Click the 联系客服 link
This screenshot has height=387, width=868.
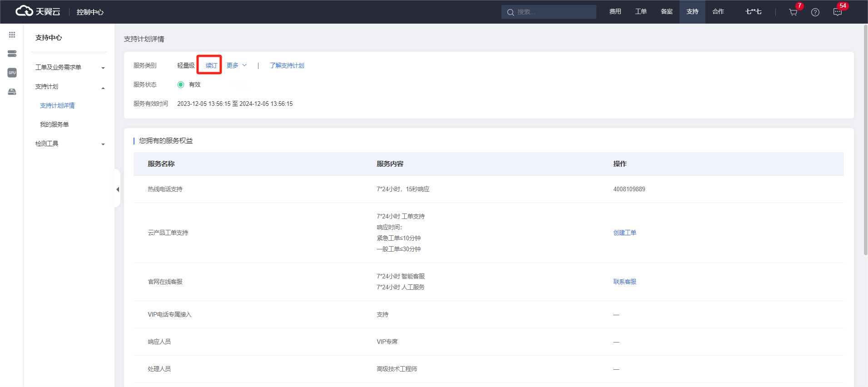[625, 282]
